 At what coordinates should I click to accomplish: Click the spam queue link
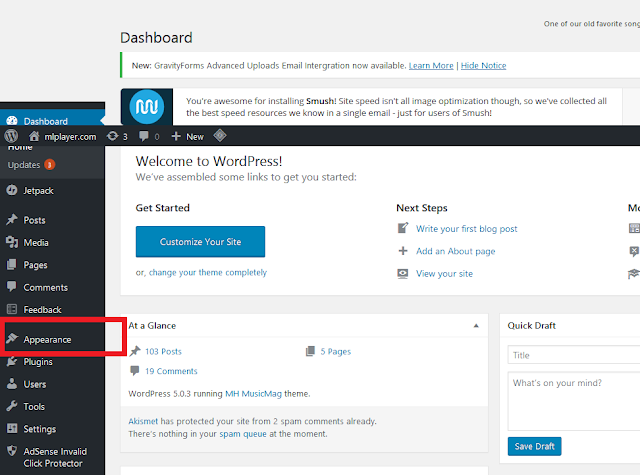(x=243, y=434)
